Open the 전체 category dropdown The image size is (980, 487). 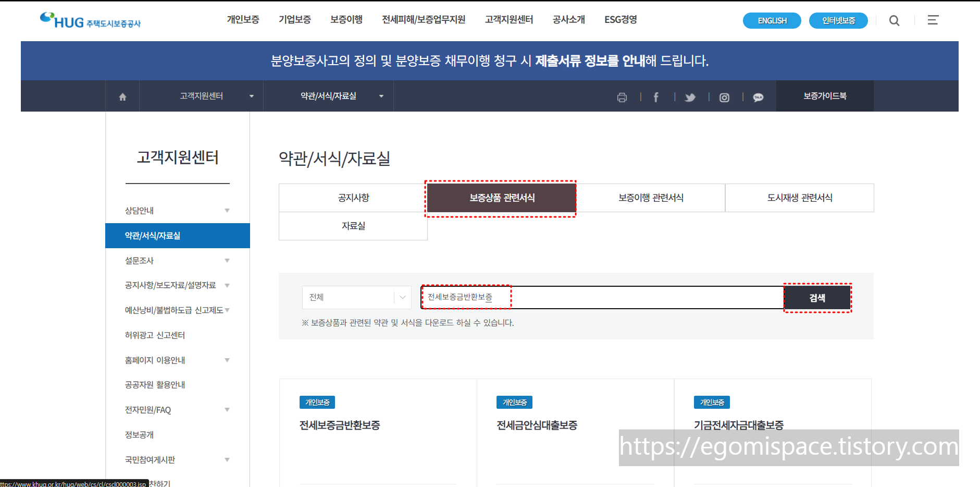(x=357, y=297)
